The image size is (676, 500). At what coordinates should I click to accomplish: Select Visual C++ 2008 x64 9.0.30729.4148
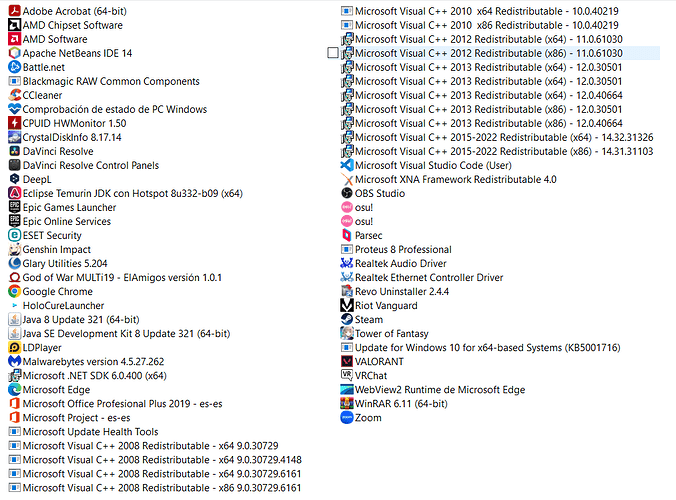click(x=155, y=459)
